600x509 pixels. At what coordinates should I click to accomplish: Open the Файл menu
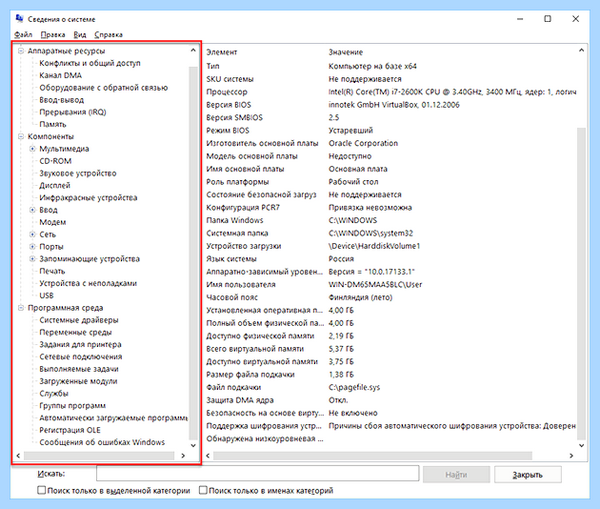tap(23, 34)
